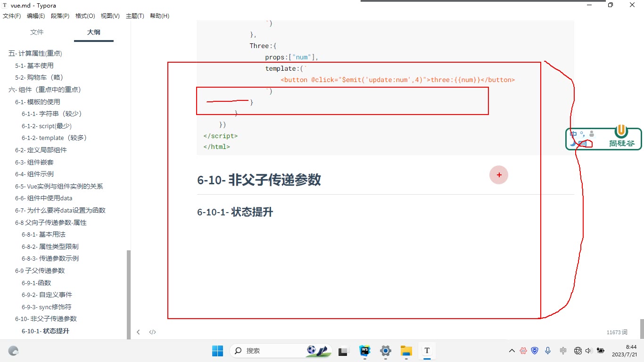Jump to outline entry 6-2- 定义局部组件

(41, 150)
